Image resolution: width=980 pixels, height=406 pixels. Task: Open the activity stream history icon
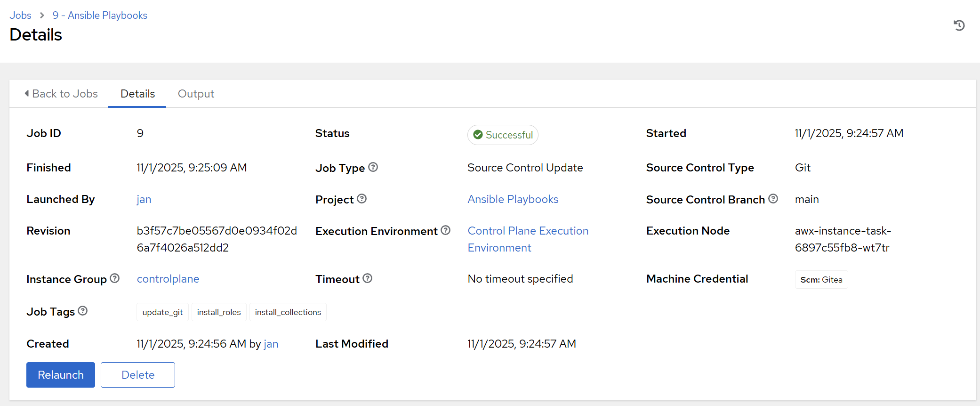click(959, 25)
